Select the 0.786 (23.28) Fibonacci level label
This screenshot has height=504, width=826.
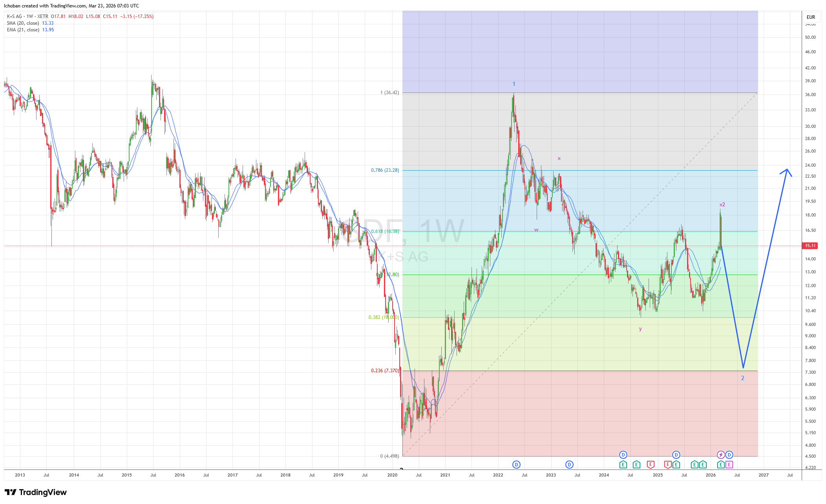385,170
